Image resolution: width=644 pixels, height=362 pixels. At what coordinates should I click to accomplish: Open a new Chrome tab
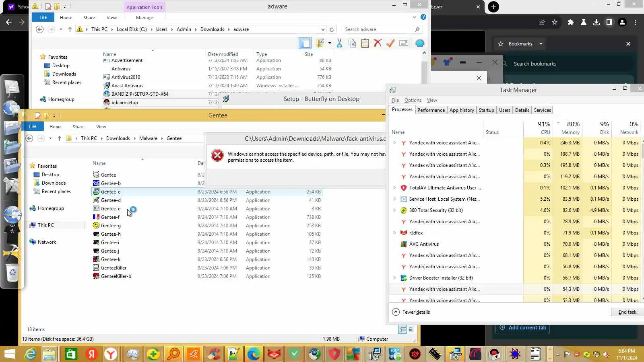click(493, 7)
